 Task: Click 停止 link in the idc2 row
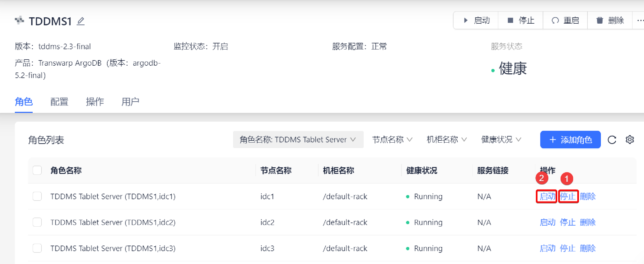[x=568, y=222]
